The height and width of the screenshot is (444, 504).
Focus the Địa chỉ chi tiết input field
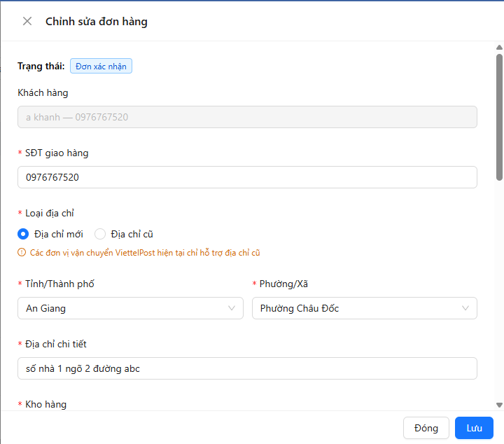[247, 368]
